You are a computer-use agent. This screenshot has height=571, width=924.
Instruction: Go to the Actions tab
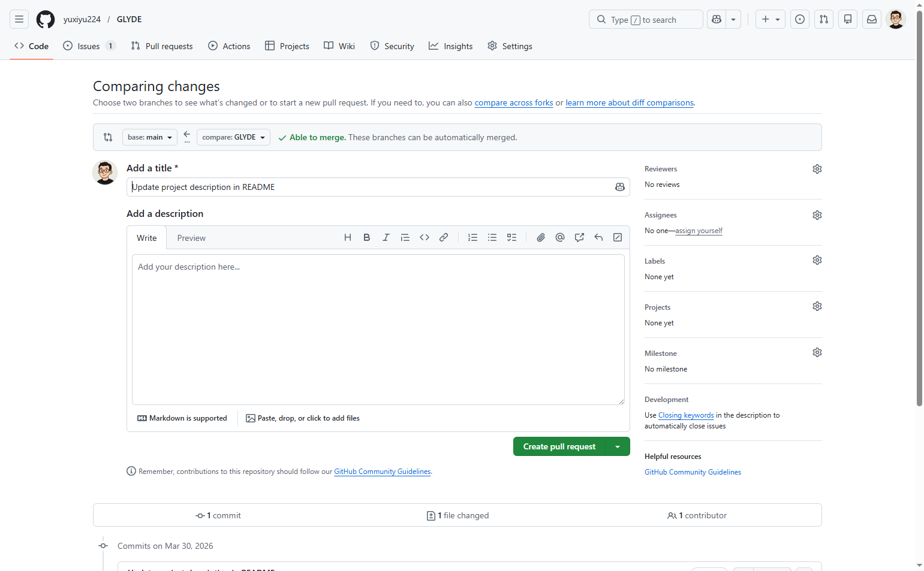(x=229, y=46)
